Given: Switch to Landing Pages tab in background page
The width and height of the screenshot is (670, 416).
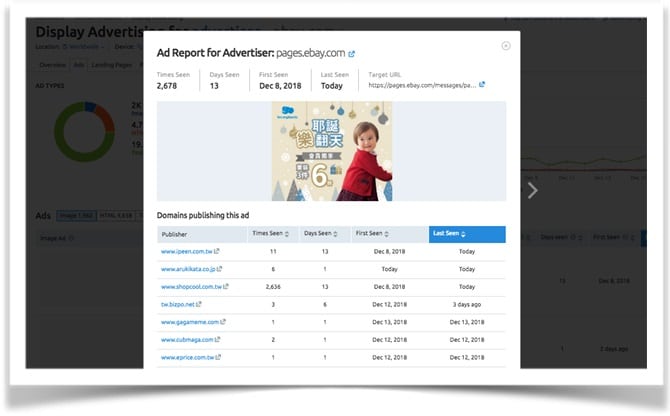Looking at the screenshot, I should pos(112,65).
